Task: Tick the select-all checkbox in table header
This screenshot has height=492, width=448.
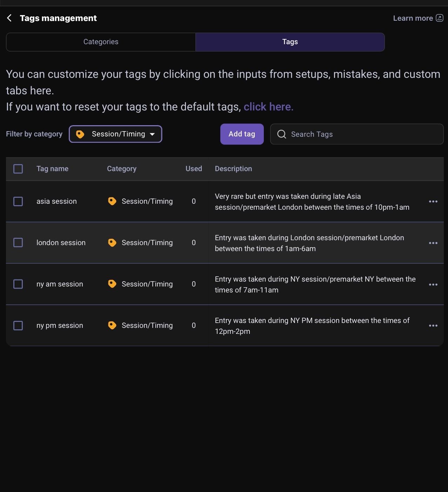Action: pyautogui.click(x=18, y=169)
